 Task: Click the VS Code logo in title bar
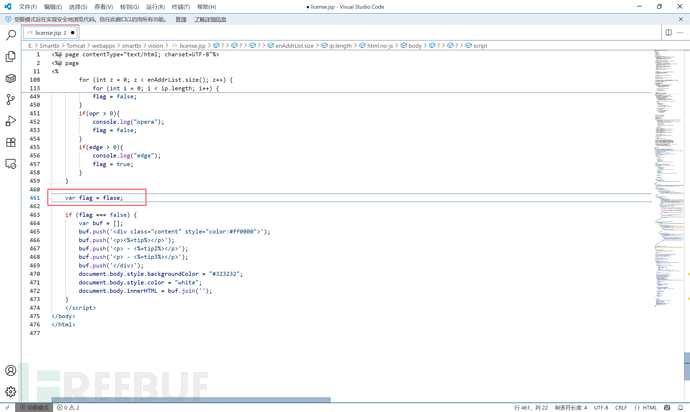7,7
